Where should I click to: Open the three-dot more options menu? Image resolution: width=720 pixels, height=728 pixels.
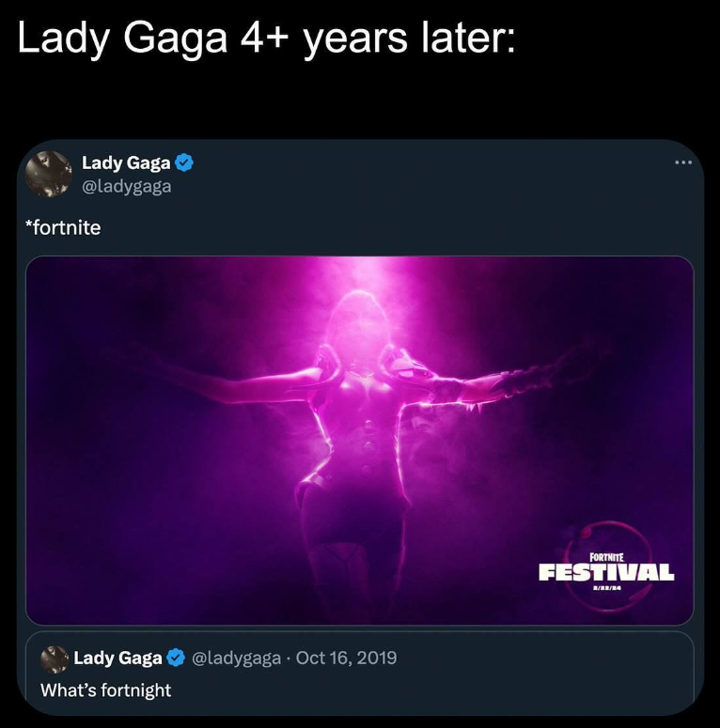(682, 164)
